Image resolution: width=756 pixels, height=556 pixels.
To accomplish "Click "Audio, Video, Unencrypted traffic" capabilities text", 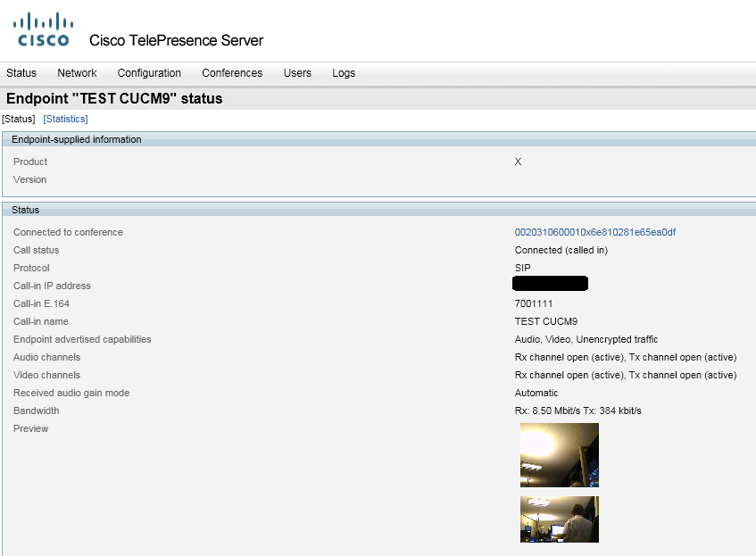I will click(x=586, y=339).
